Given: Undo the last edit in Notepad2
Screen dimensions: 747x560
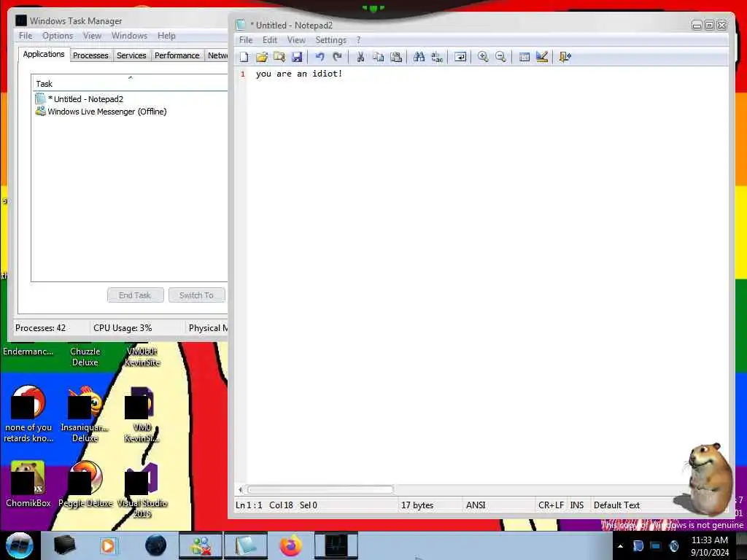Looking at the screenshot, I should [x=320, y=57].
